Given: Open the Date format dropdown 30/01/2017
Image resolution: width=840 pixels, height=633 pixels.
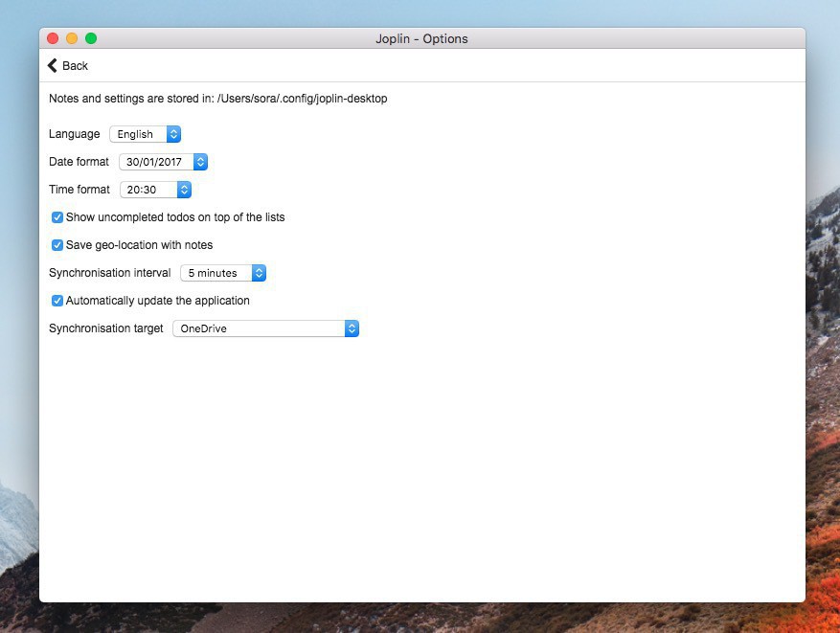Looking at the screenshot, I should [163, 162].
